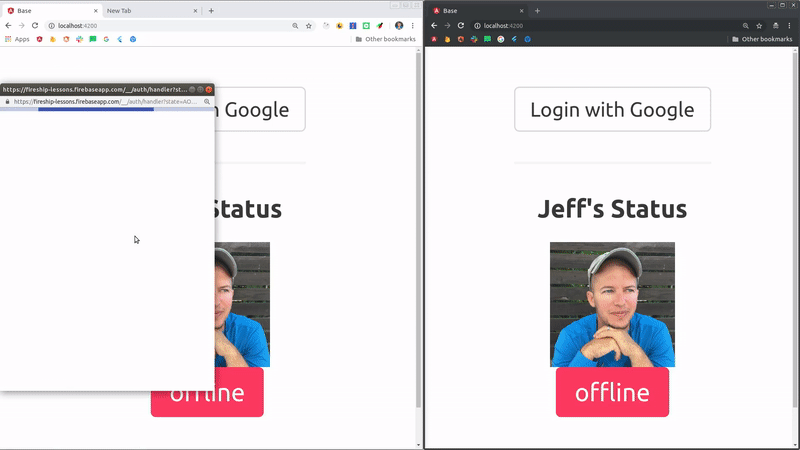Open new tab with plus in right browser
This screenshot has height=450, width=800.
[537, 10]
